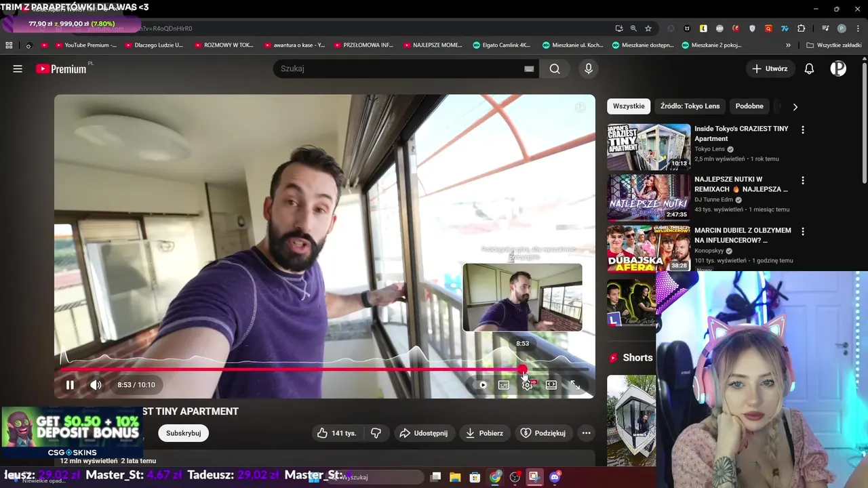The height and width of the screenshot is (488, 868).
Task: Open OBS Studio from taskbar
Action: coord(515,477)
